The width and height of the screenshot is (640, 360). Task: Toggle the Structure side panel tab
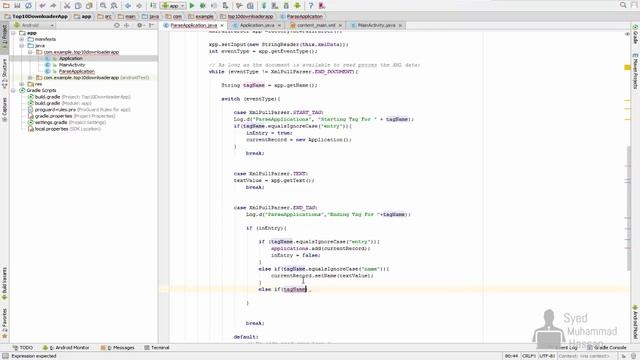point(4,73)
